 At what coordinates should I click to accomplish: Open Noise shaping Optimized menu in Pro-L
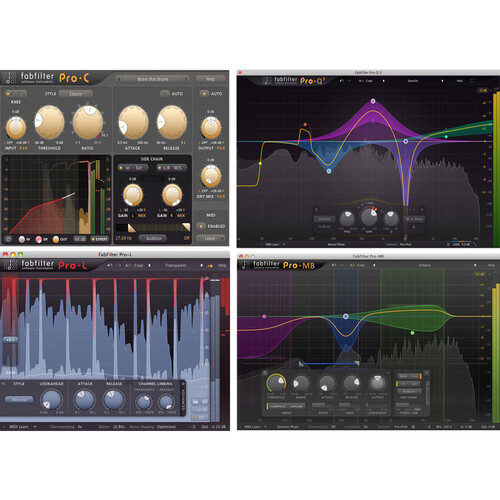click(x=152, y=427)
